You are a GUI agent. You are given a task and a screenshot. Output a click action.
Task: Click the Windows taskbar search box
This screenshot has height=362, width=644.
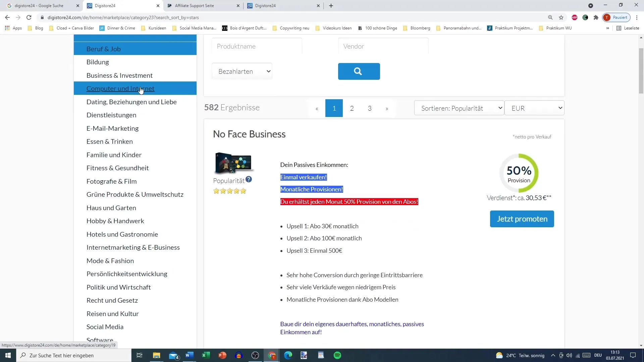(x=74, y=355)
